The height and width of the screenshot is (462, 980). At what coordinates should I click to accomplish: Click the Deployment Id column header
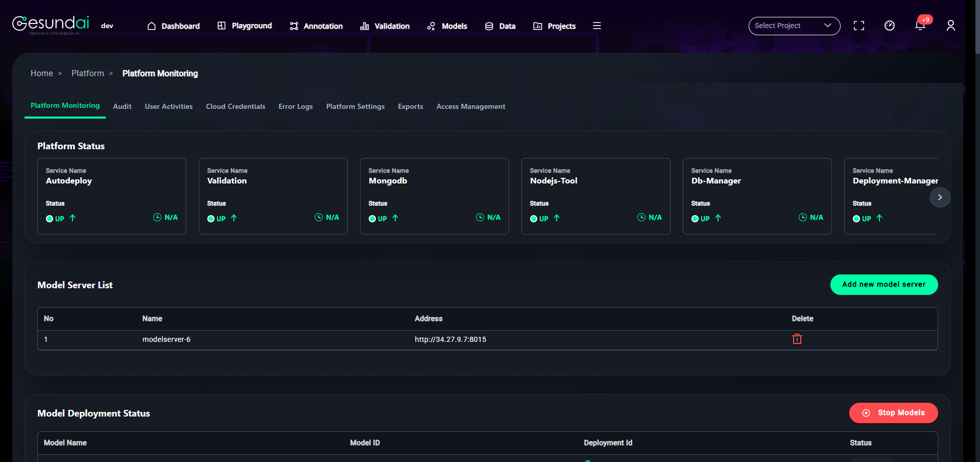608,443
